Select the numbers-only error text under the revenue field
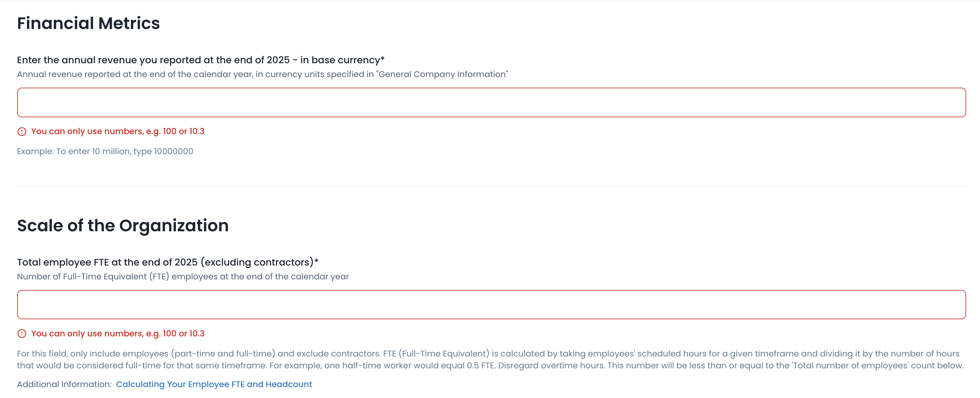The width and height of the screenshot is (980, 398). (x=118, y=131)
